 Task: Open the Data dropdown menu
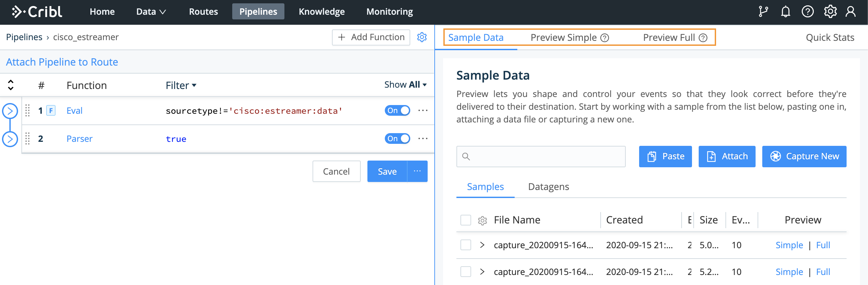point(151,11)
